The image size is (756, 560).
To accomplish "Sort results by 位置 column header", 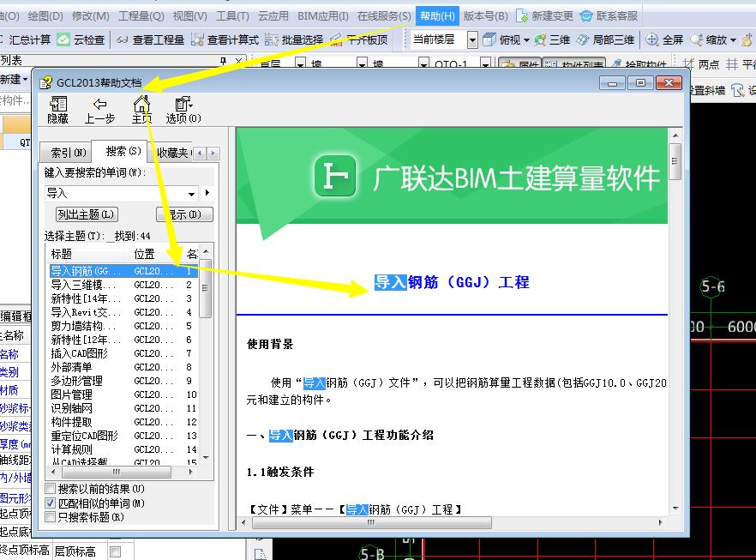I will [156, 254].
